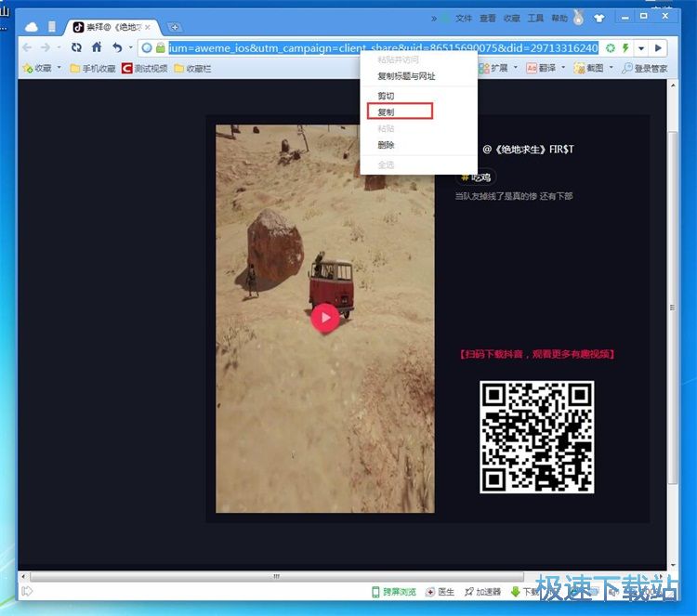Toggle the green lightning speed mode icon
This screenshot has width=697, height=616.
click(x=625, y=48)
